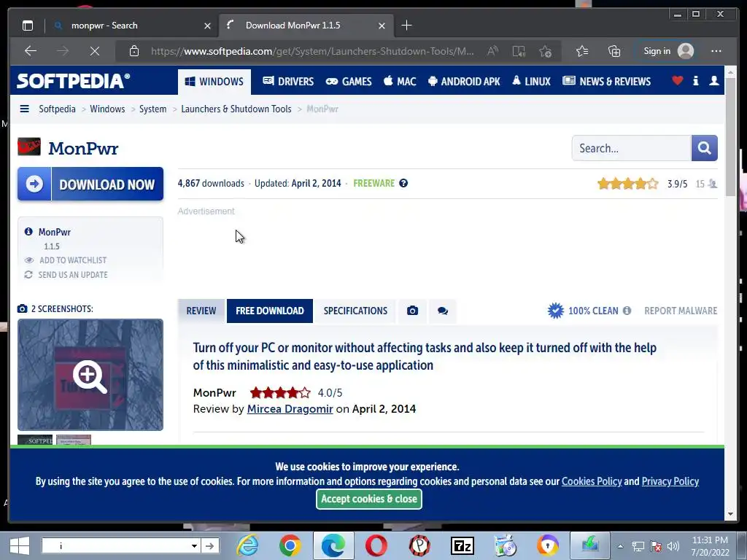Go to Launchers & Shutdown Tools breadcrumb

pos(236,109)
